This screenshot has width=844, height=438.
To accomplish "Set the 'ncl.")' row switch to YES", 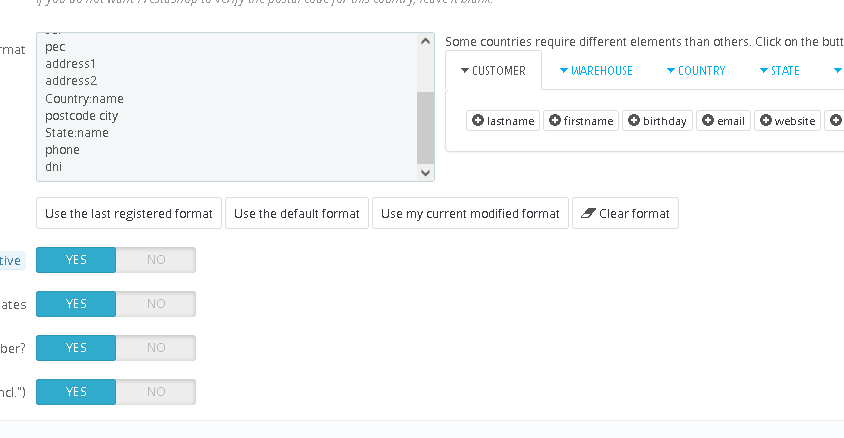I will tap(76, 392).
